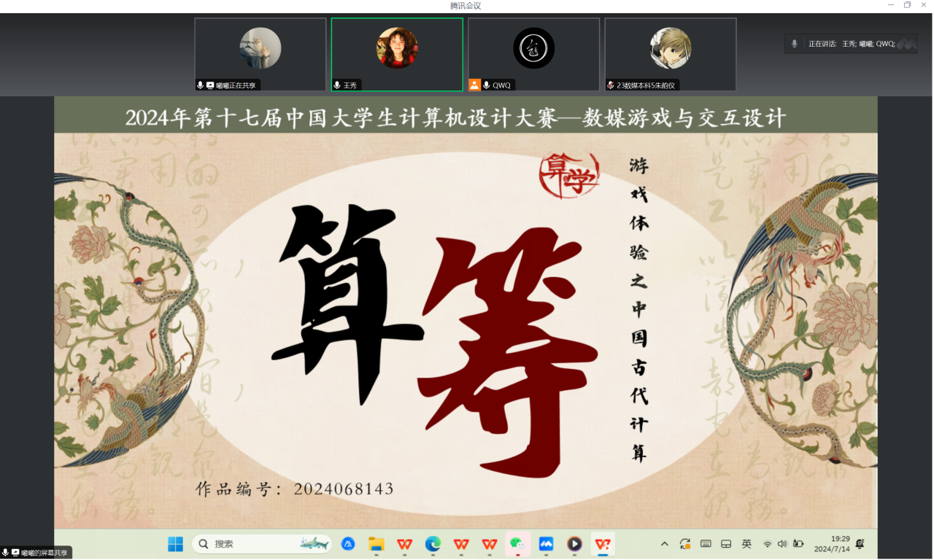Open File Explorer folder icon

[377, 544]
